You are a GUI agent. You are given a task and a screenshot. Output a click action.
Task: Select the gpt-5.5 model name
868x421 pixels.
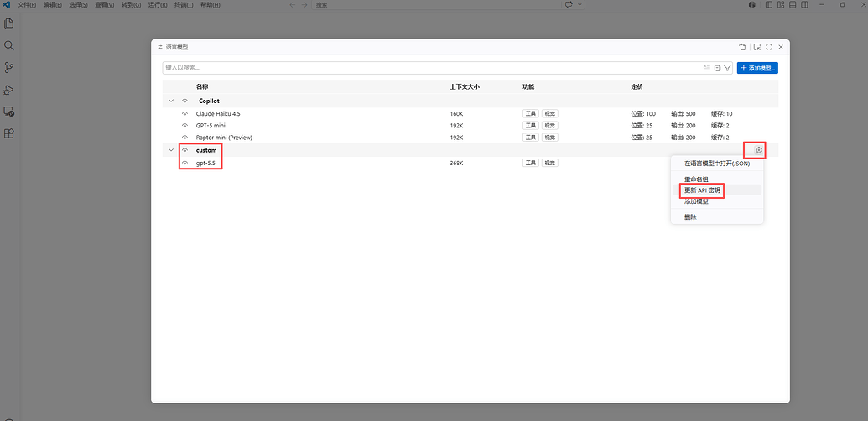(205, 163)
